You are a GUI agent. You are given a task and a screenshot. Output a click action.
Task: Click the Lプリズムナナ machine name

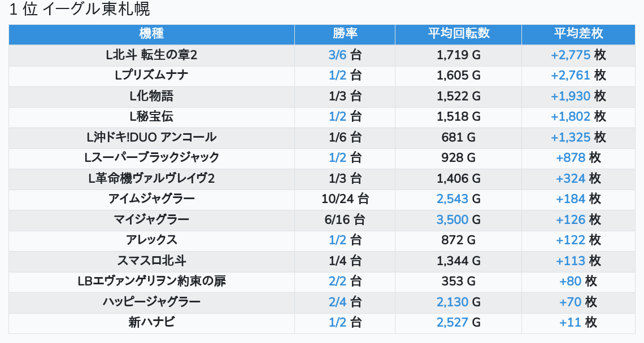(151, 76)
